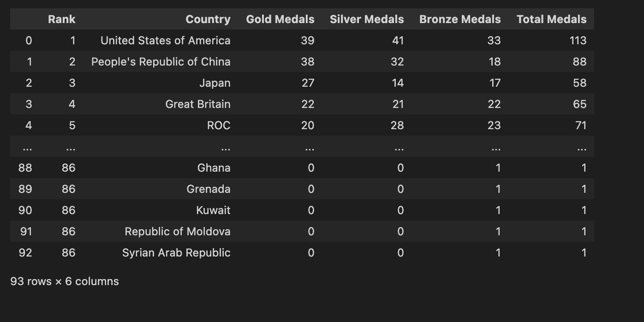Select Japan's total medals value 58
This screenshot has width=644, height=322.
pyautogui.click(x=579, y=83)
